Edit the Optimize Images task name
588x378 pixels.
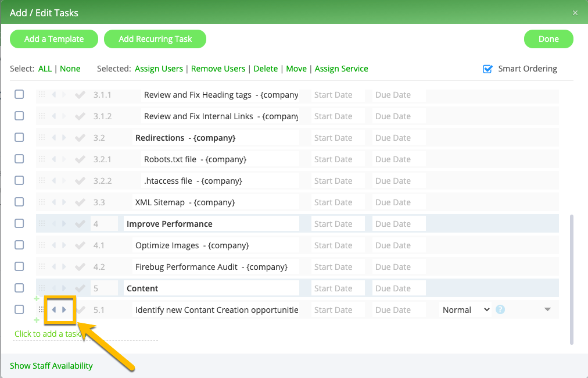(216, 245)
